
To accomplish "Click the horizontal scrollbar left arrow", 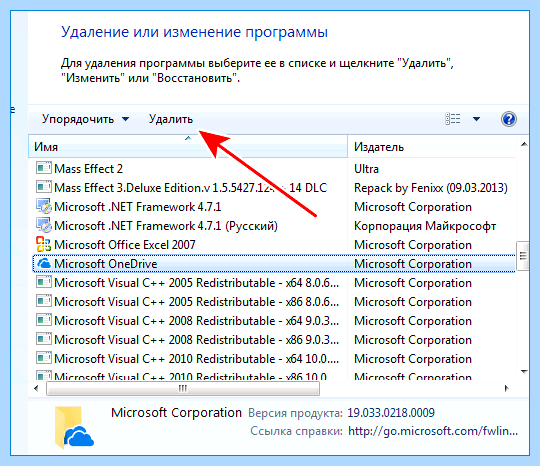I will 36,389.
